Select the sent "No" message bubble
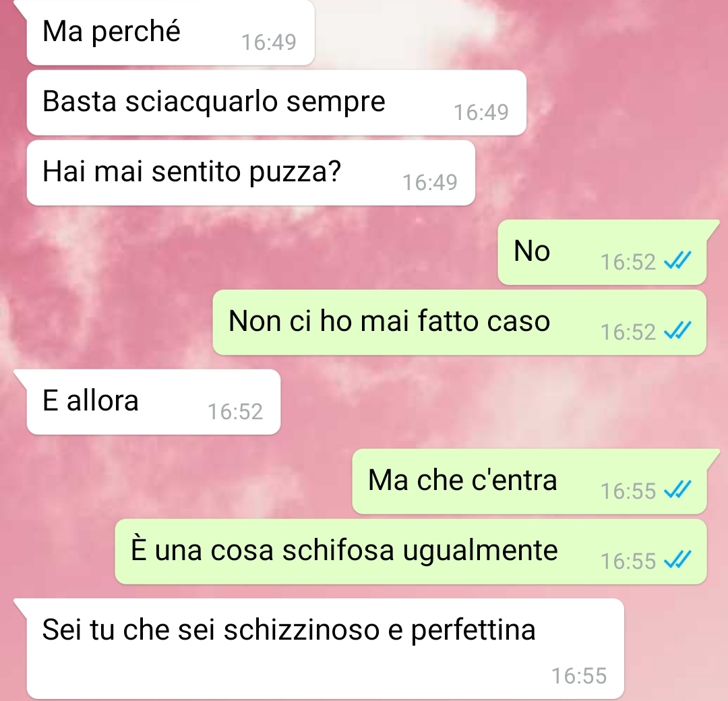728x701 pixels. tap(602, 252)
